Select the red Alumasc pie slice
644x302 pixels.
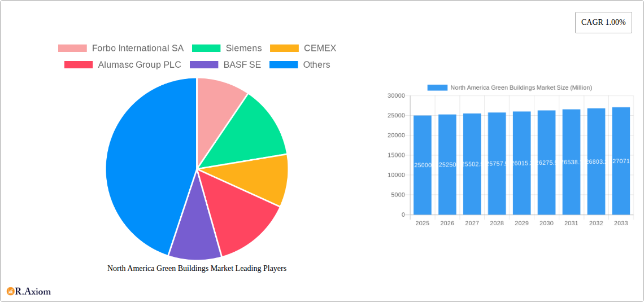tap(238, 213)
